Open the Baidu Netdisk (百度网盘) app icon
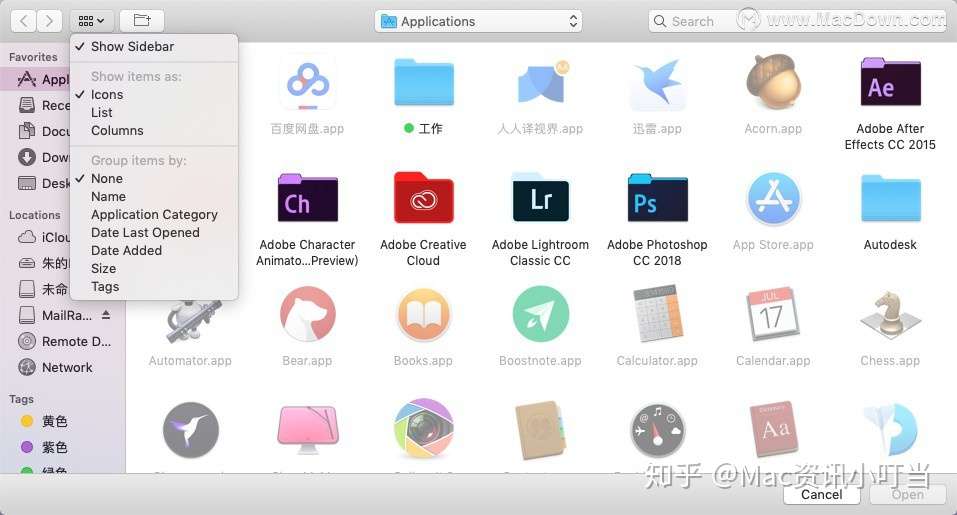 [x=308, y=82]
